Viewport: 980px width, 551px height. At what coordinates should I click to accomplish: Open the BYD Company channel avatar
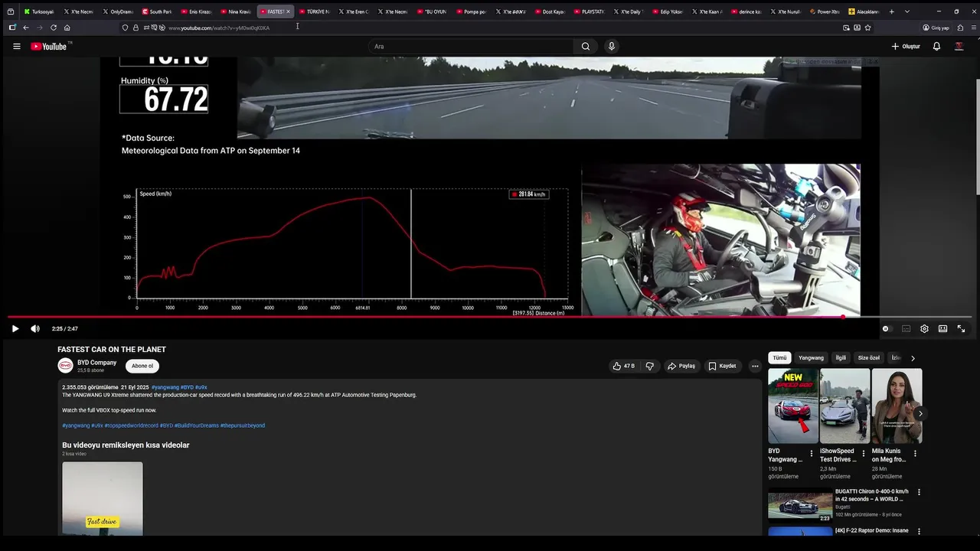point(65,366)
